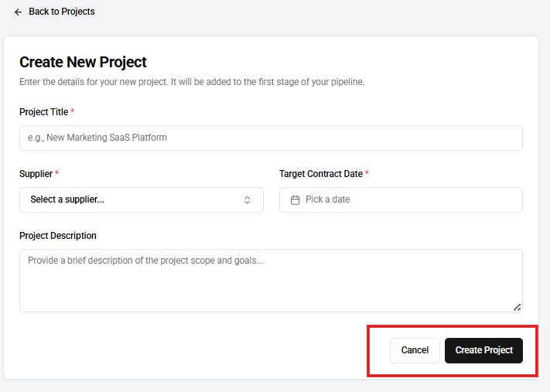
Task: Click the textarea resize handle corner
Action: (x=518, y=307)
